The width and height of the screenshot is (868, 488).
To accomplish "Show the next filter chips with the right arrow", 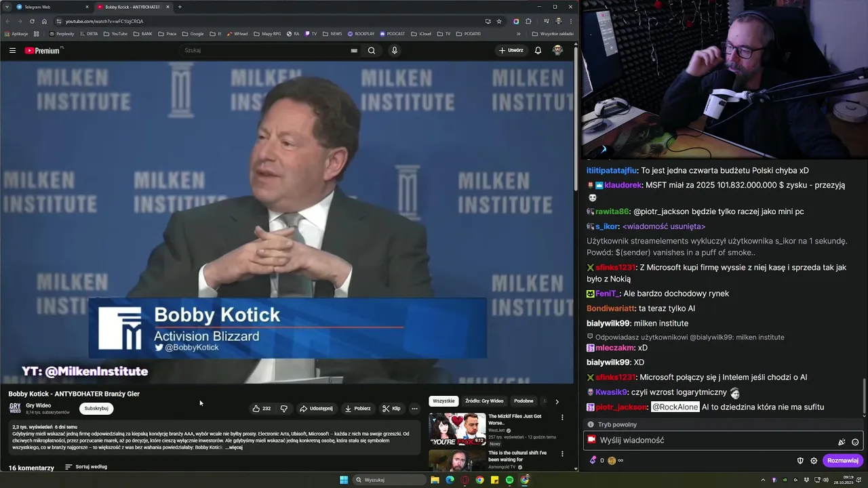I will click(557, 401).
